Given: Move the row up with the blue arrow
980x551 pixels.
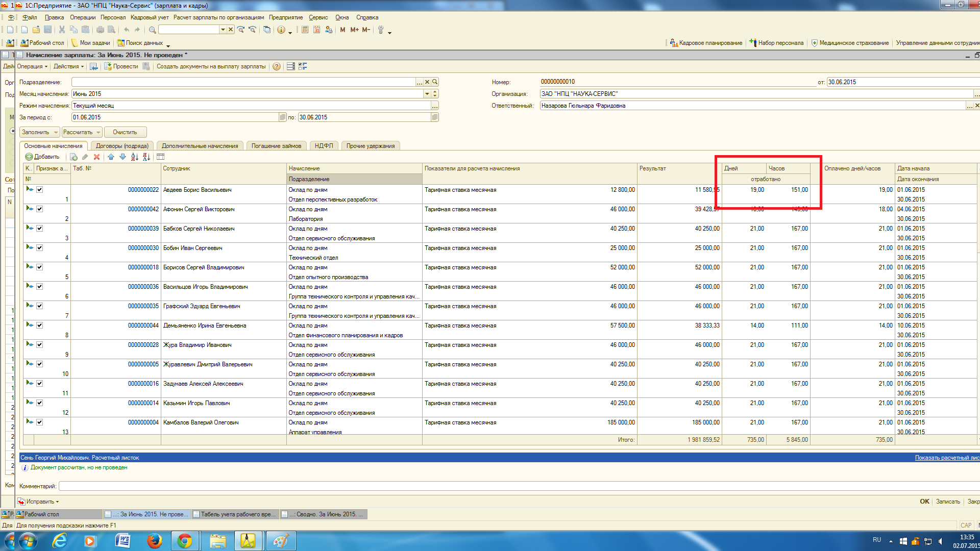Looking at the screenshot, I should pyautogui.click(x=111, y=157).
